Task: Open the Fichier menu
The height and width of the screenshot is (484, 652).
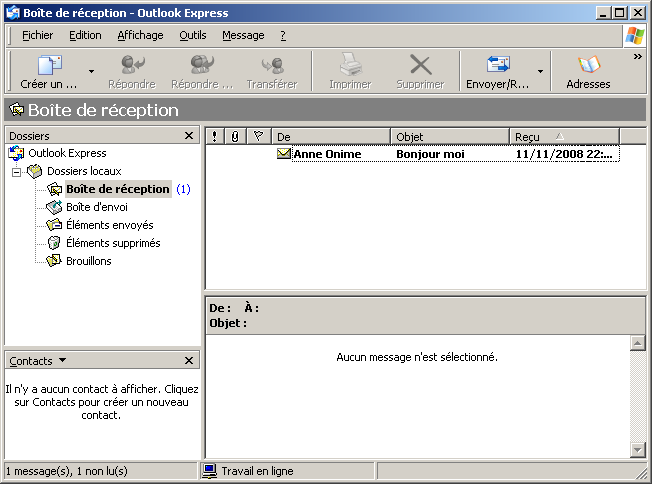Action: [x=37, y=35]
